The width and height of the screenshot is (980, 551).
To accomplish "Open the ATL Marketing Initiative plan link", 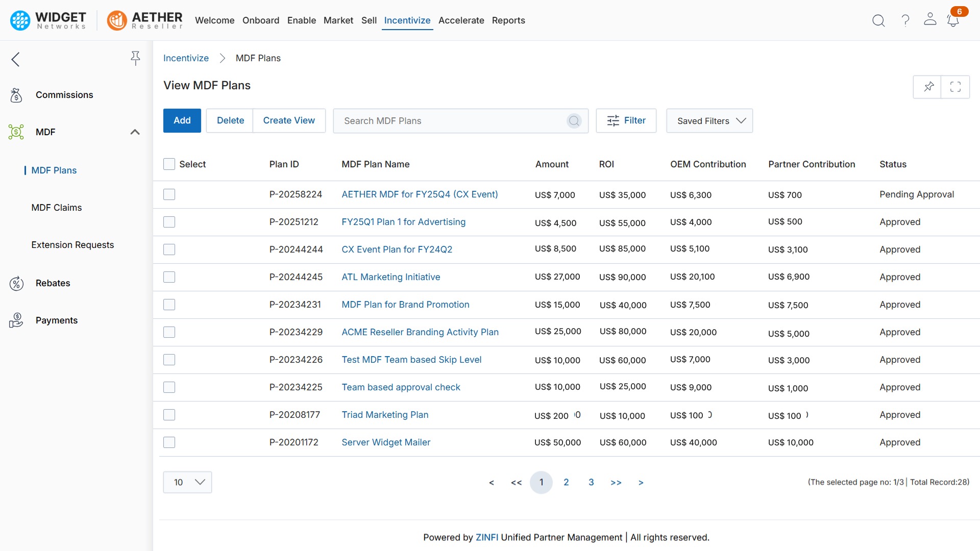I will coord(390,277).
